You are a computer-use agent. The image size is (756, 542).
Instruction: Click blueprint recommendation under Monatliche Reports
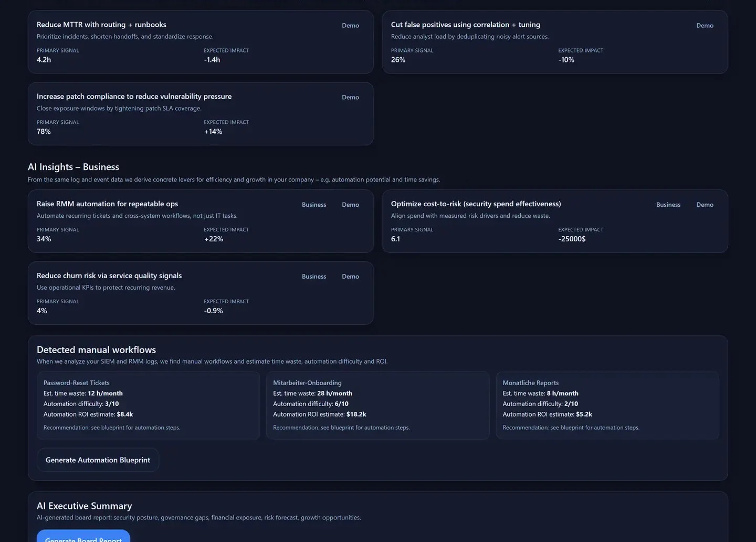pyautogui.click(x=571, y=428)
